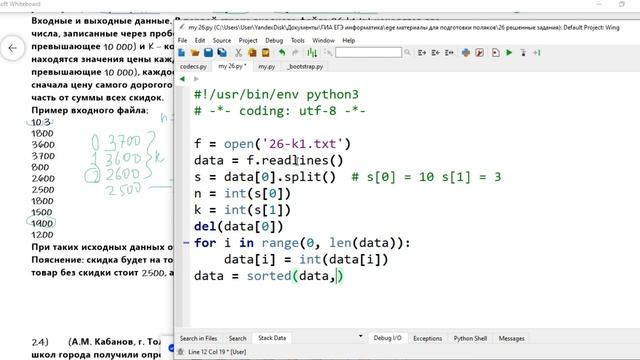640x360 pixels.
Task: Click the Step Over debugger icon
Action: [x=537, y=52]
